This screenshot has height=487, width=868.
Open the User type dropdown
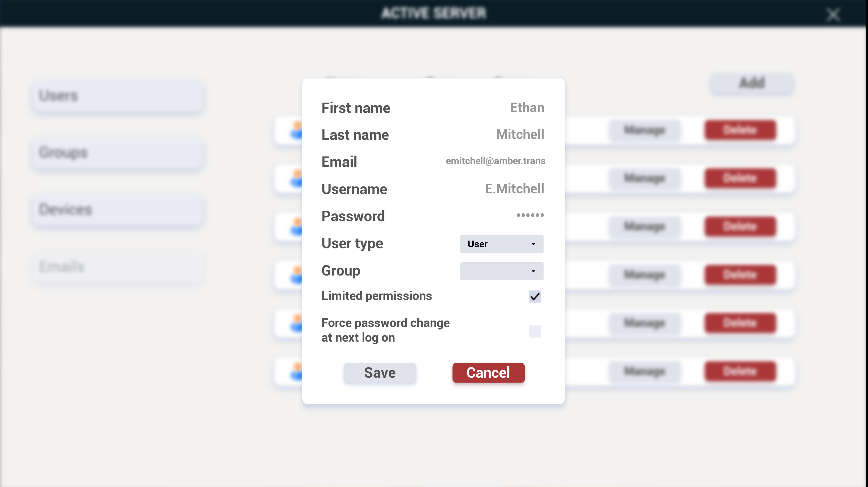(x=501, y=244)
